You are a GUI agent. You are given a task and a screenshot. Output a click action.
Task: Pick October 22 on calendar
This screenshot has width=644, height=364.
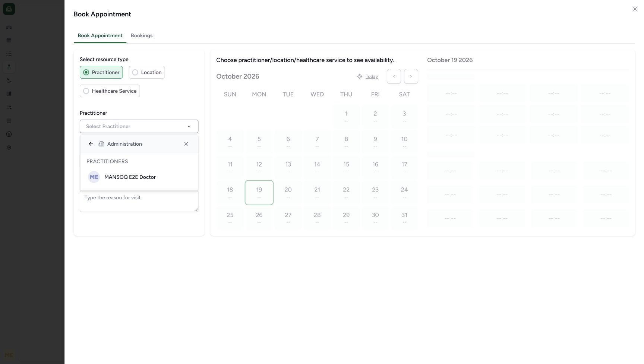point(346,193)
